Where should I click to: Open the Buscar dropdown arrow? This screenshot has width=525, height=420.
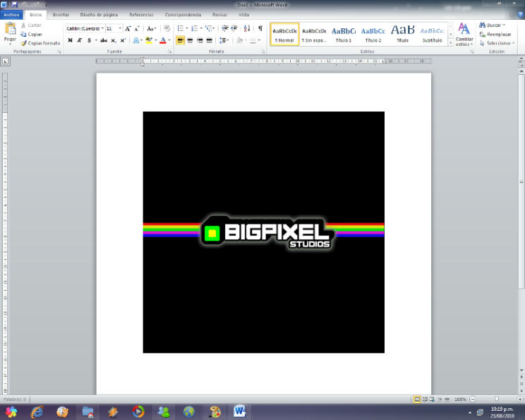(504, 25)
